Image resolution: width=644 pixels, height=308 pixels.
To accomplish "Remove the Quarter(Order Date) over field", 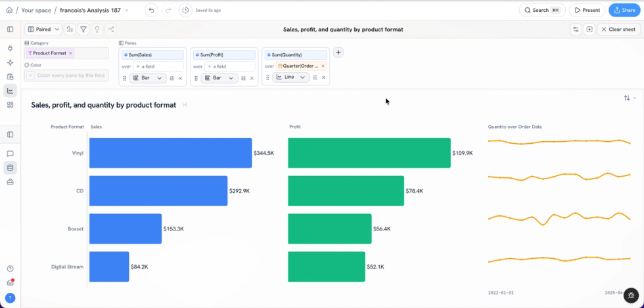I will click(323, 66).
